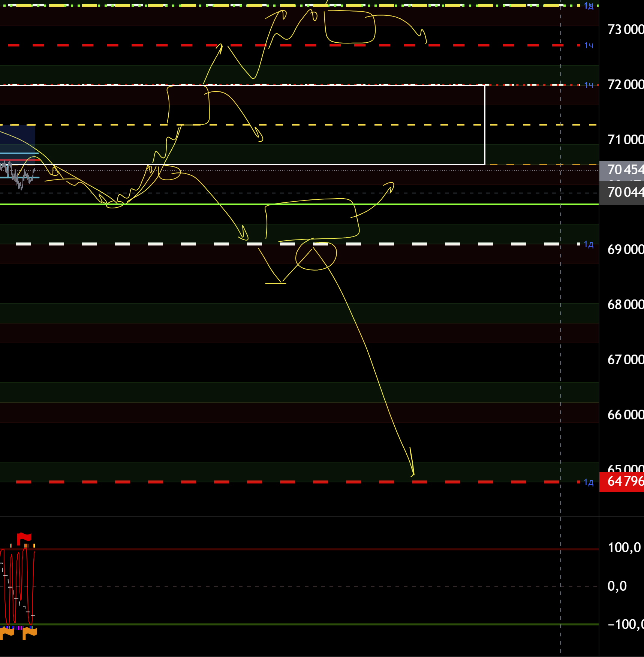Click the "1д" label on the white dashed line
Screen dimensions: 644x657
click(x=589, y=244)
